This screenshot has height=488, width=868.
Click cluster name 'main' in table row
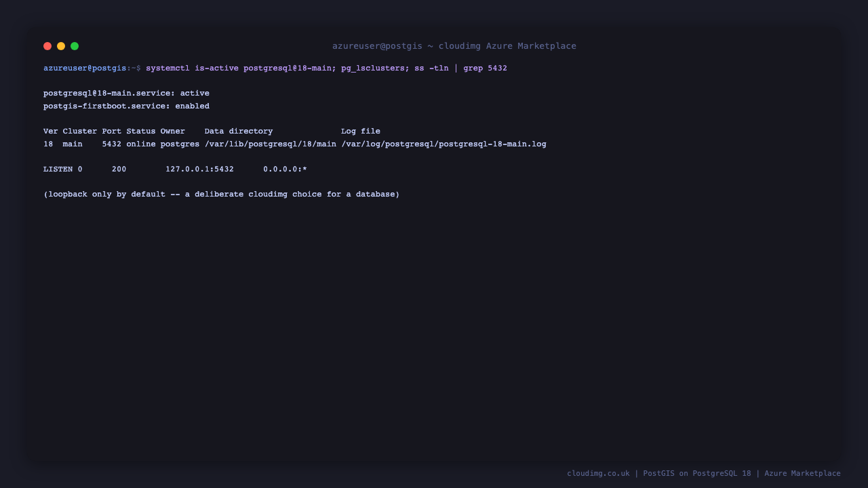pyautogui.click(x=73, y=144)
